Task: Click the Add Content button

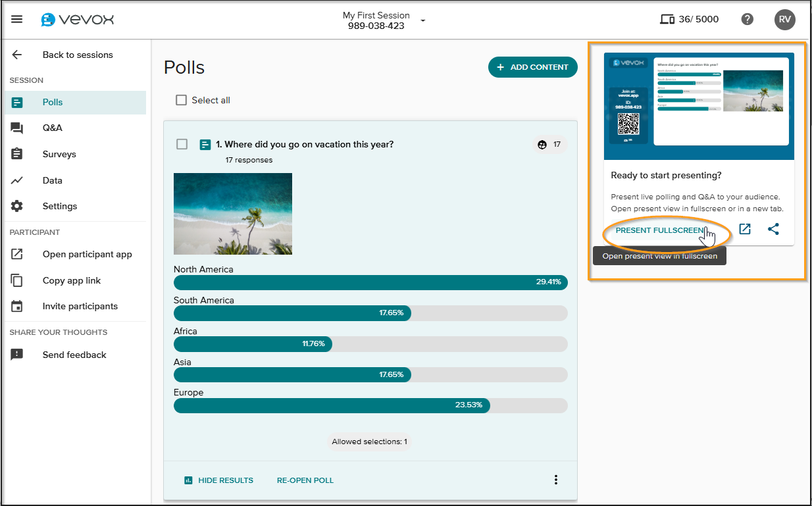Action: [532, 67]
